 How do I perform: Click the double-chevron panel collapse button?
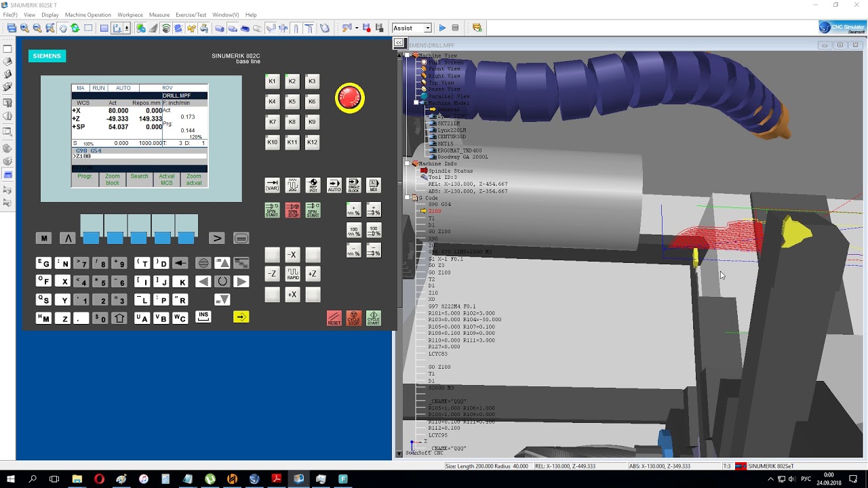coord(399,43)
